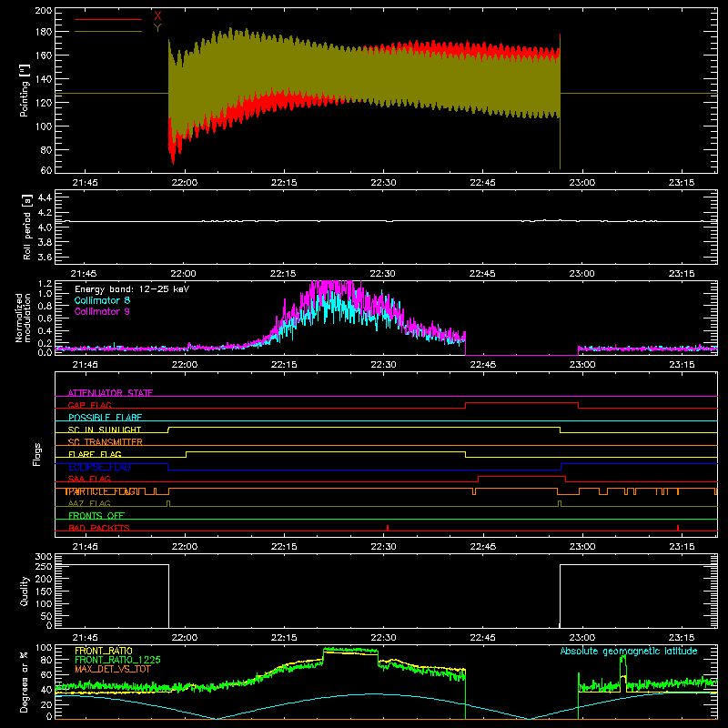Select the ATTENUATOR_STATE flag label
This screenshot has width=728, height=728.
(110, 393)
